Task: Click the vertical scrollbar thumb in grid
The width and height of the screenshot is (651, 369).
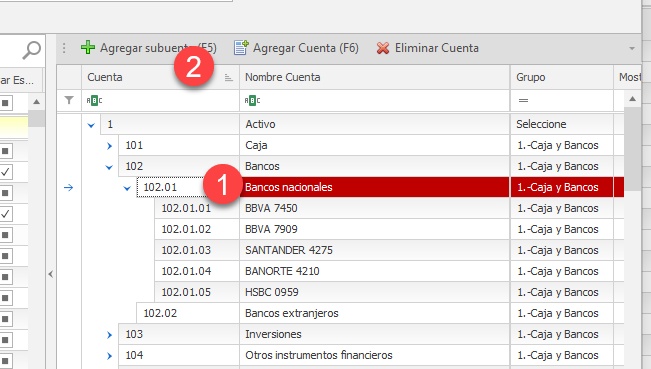Action: 632,149
